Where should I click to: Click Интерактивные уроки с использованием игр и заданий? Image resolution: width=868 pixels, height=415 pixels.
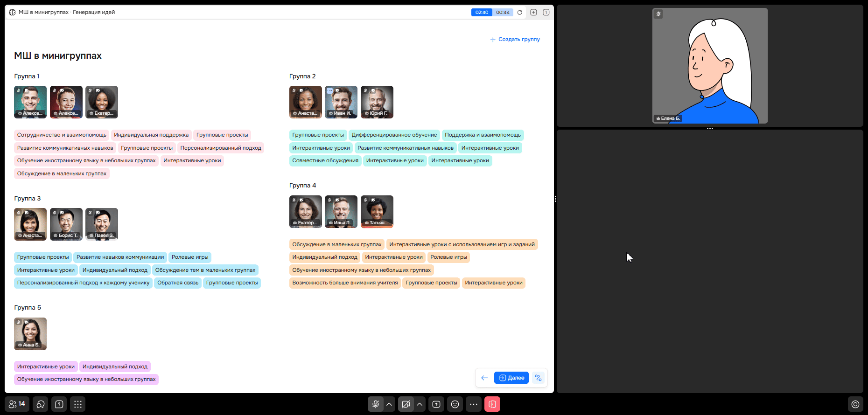pos(462,244)
